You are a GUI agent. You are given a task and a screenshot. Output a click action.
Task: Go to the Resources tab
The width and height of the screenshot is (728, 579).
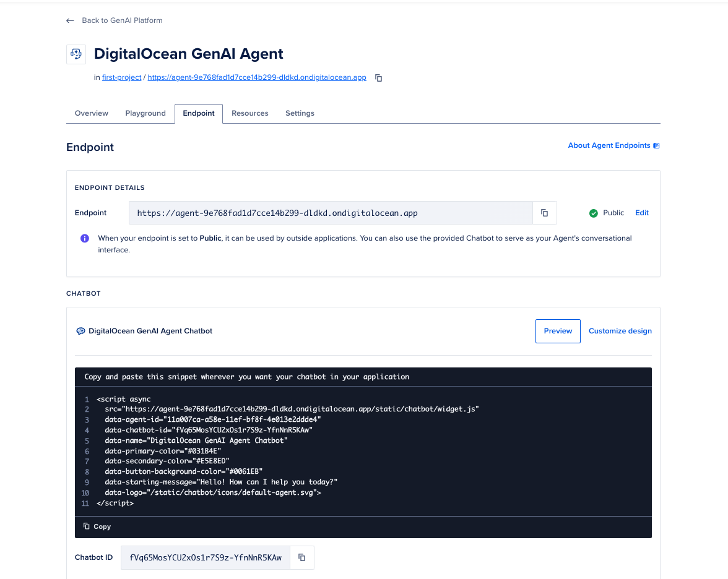(x=250, y=113)
